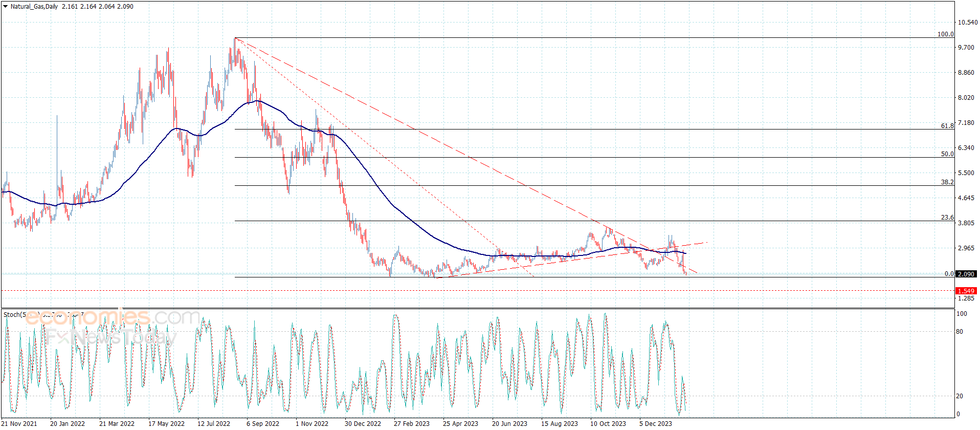The image size is (980, 430).
Task: Click the 1 Nov 2022 date label
Action: (x=312, y=423)
